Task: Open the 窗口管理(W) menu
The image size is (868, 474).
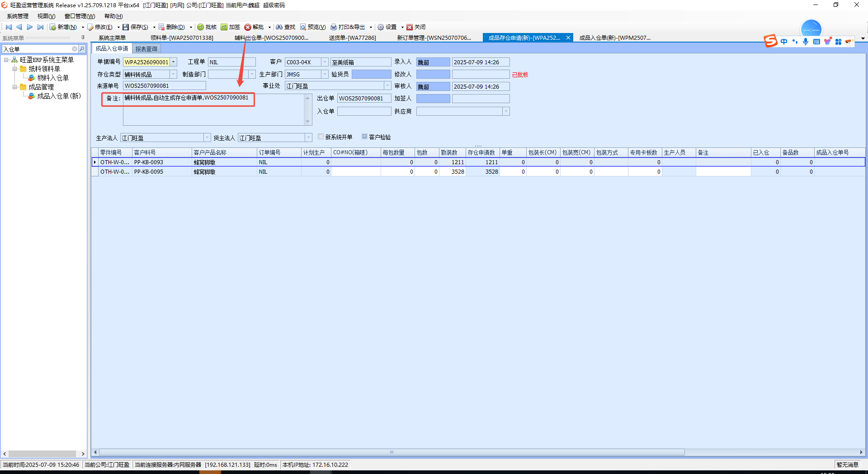Action: (80, 16)
